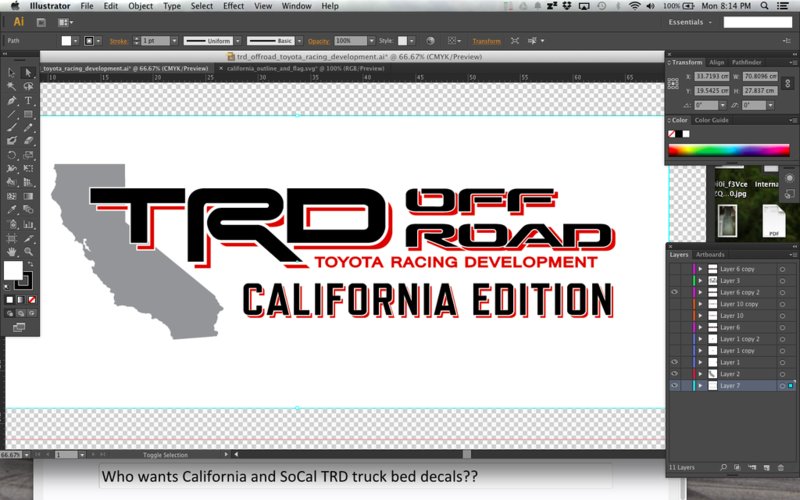Select the Blob Brush tool
This screenshot has width=800, height=500.
click(12, 141)
